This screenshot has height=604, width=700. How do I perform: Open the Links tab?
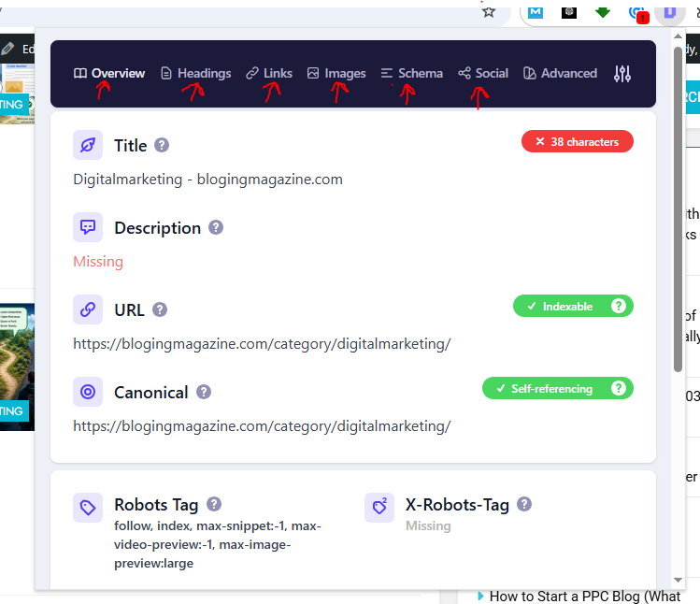[269, 73]
